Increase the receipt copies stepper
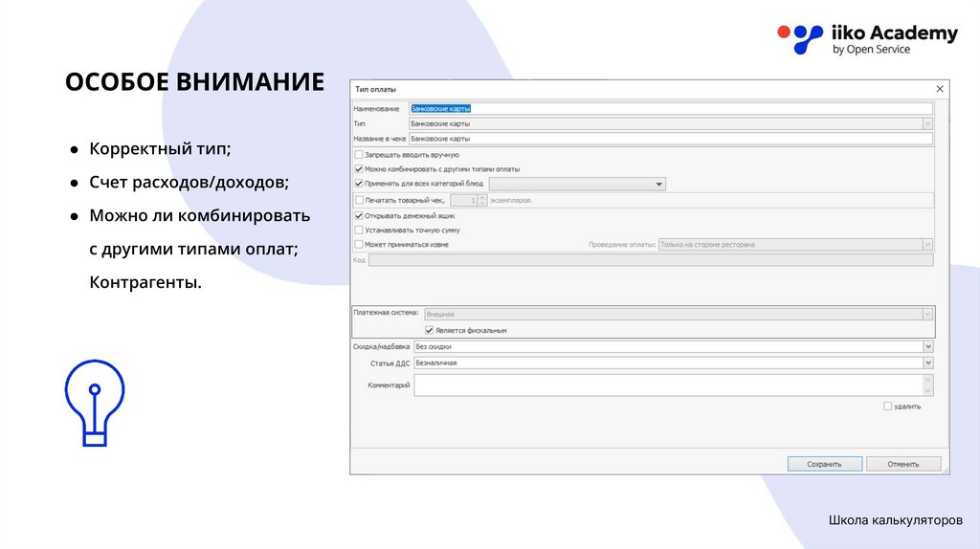This screenshot has height=549, width=980. click(482, 197)
